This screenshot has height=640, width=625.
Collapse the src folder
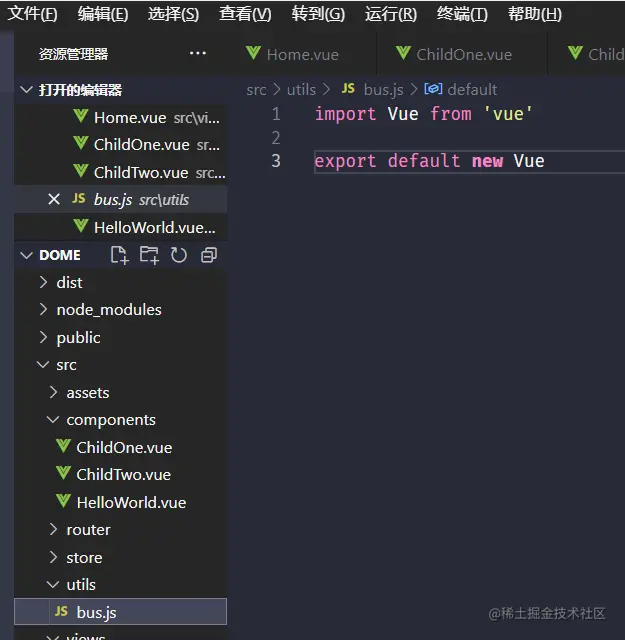(x=120, y=365)
